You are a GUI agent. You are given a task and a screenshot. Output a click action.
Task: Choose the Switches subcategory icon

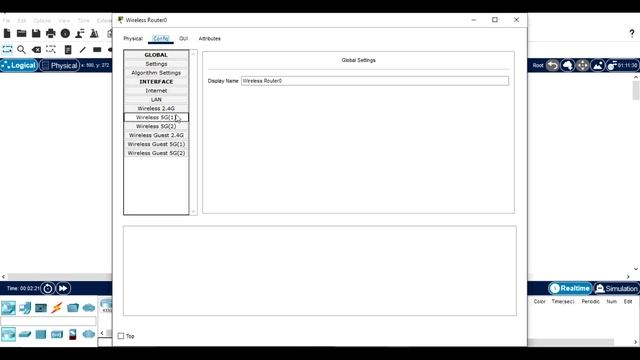[x=25, y=334]
